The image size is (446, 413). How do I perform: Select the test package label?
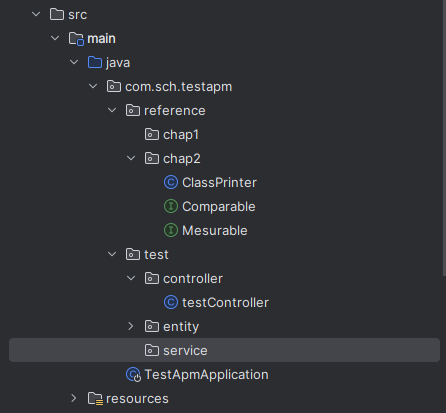coord(156,255)
